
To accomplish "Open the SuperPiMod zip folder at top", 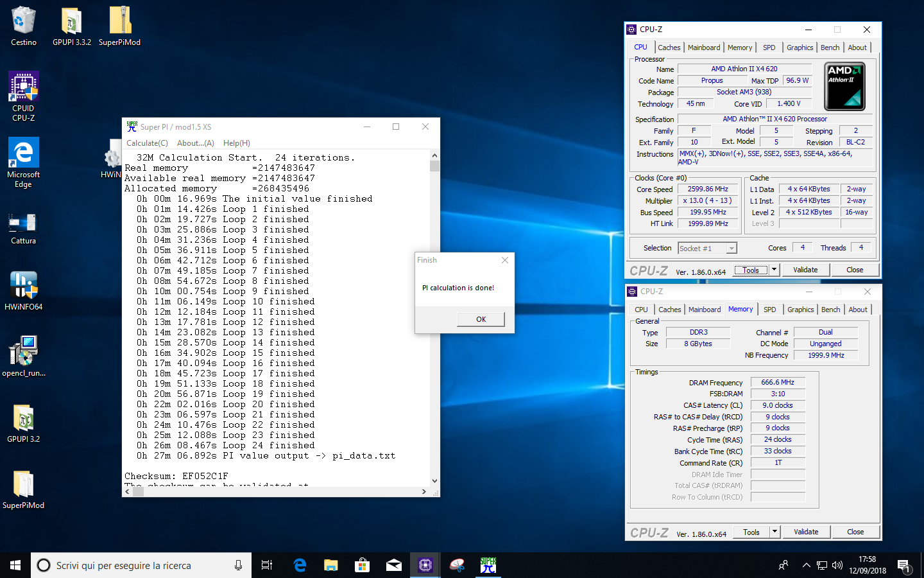I will tap(119, 26).
